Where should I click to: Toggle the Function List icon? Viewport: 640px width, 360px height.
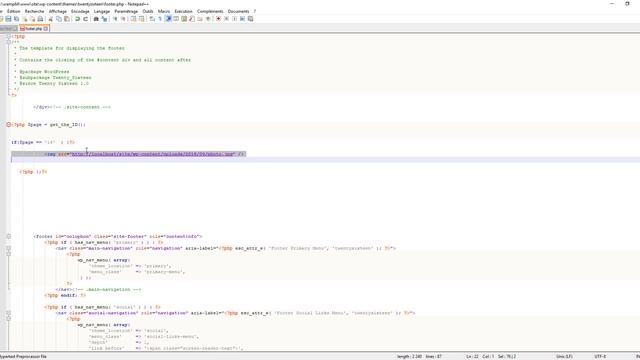coord(191,19)
